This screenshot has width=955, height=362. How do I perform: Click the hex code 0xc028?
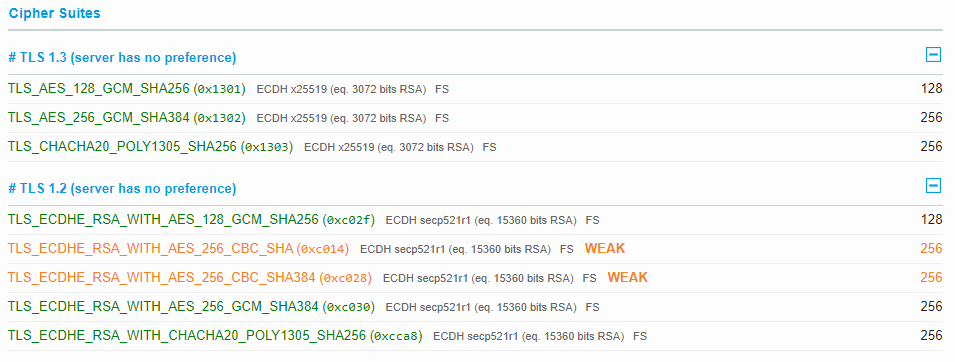pyautogui.click(x=345, y=278)
